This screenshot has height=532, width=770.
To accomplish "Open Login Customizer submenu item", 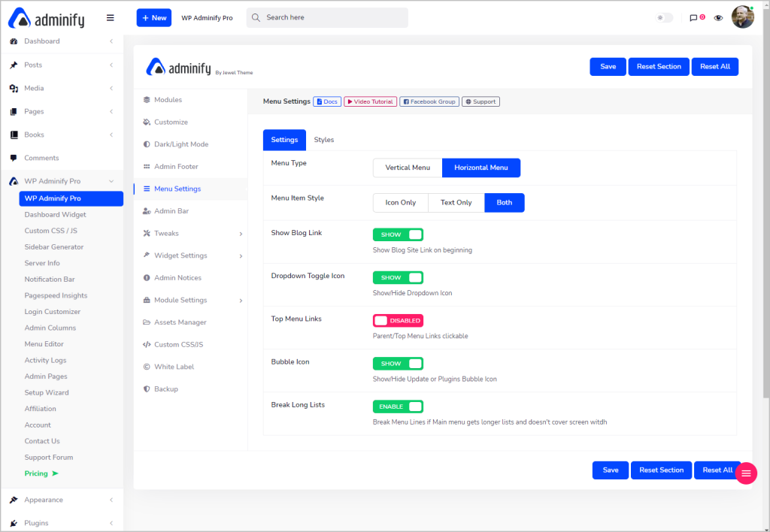I will [53, 312].
